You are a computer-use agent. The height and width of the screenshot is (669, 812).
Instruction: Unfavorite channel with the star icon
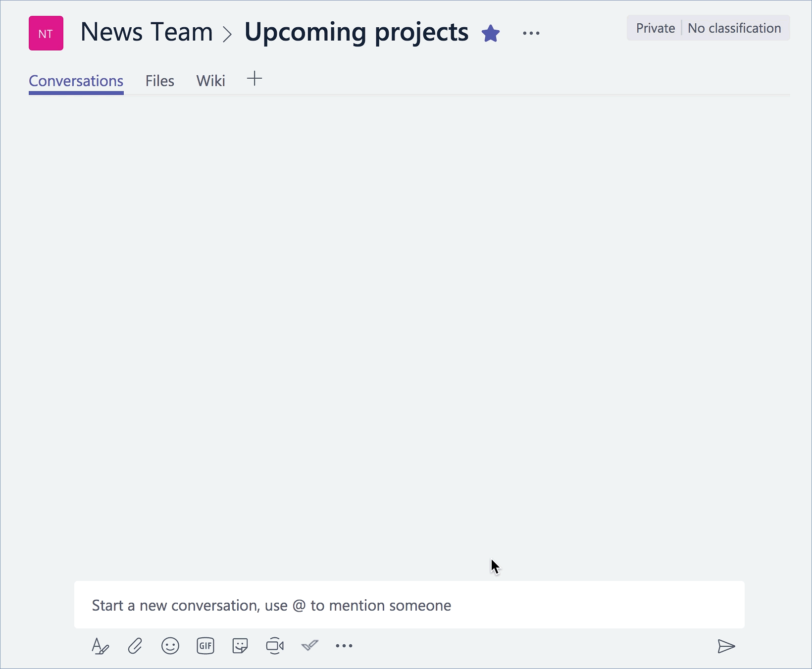491,34
